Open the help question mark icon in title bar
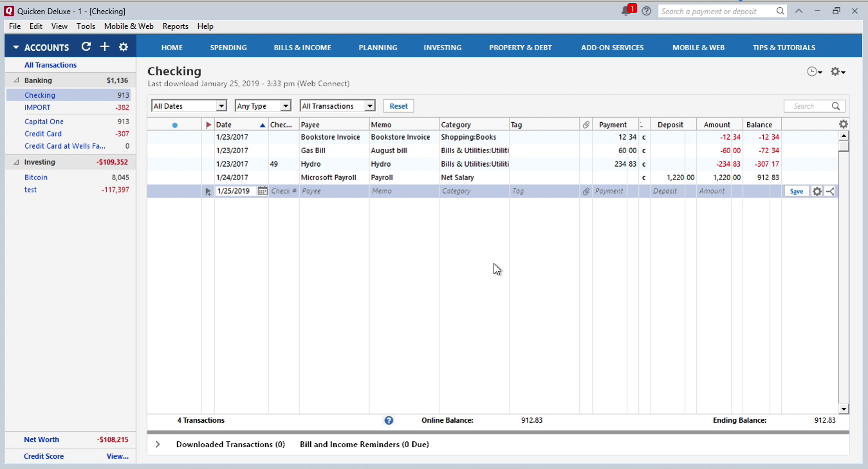The height and width of the screenshot is (469, 868). click(x=647, y=11)
